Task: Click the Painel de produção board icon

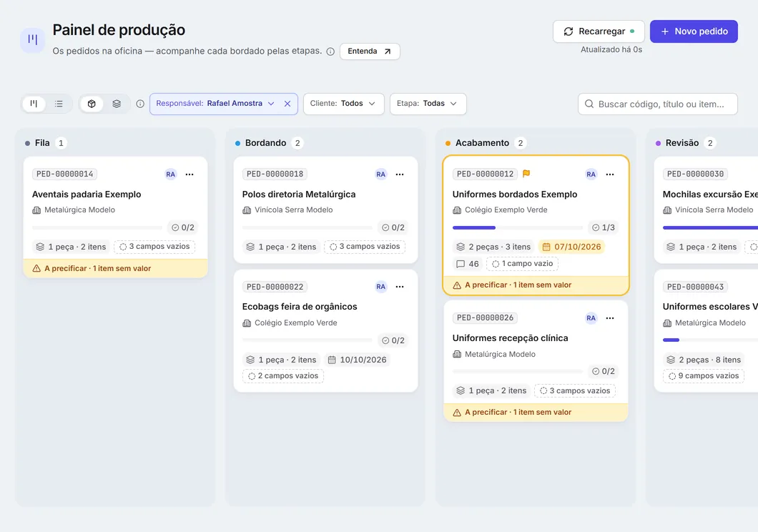Action: click(x=33, y=40)
